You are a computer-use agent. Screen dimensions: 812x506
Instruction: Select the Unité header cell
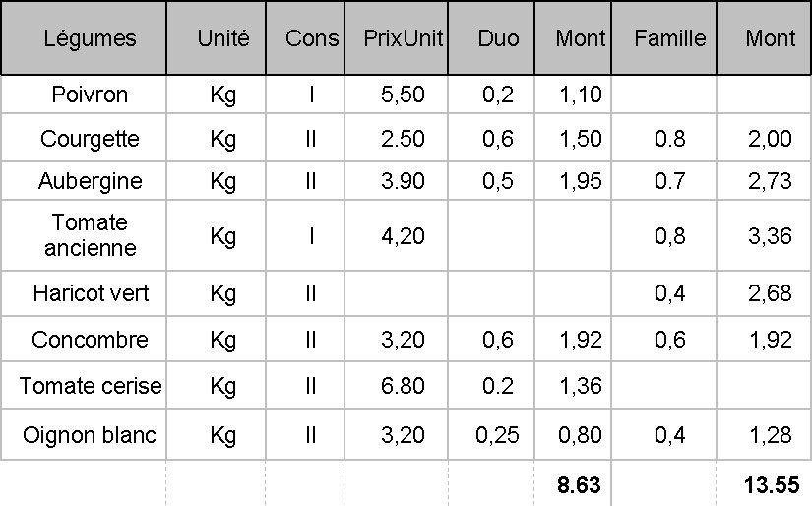(223, 38)
